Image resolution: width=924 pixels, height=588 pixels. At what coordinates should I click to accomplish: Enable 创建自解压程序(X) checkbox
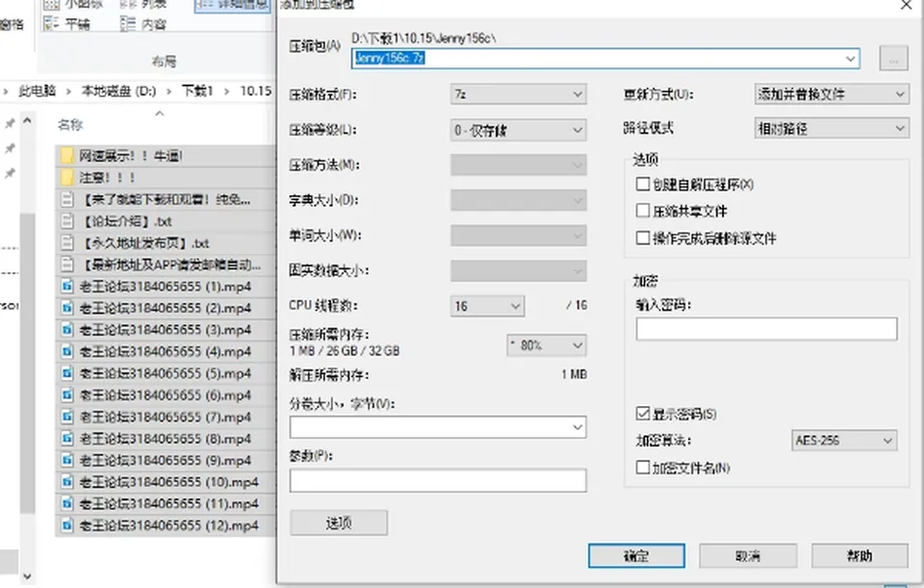[643, 184]
